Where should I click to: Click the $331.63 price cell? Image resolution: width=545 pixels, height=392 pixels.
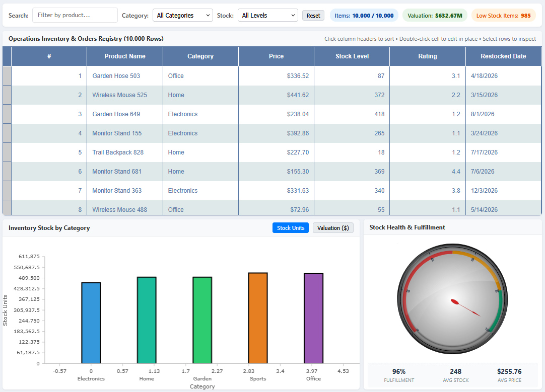pyautogui.click(x=277, y=191)
